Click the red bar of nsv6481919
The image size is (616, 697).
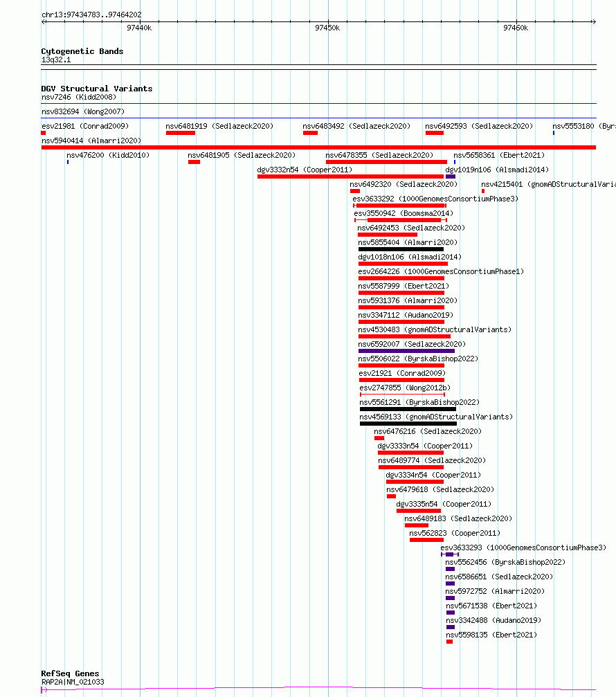coord(181,133)
